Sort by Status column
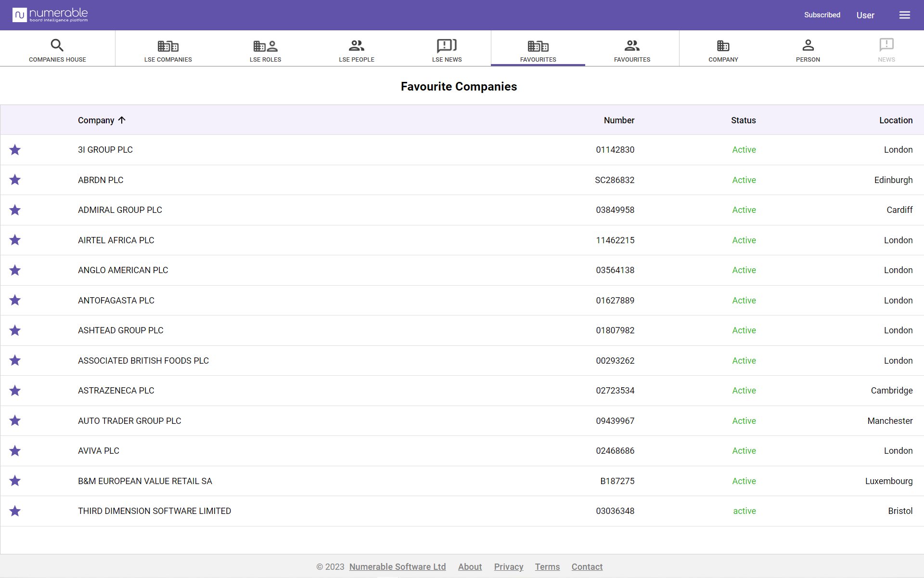The image size is (924, 578). [x=743, y=120]
